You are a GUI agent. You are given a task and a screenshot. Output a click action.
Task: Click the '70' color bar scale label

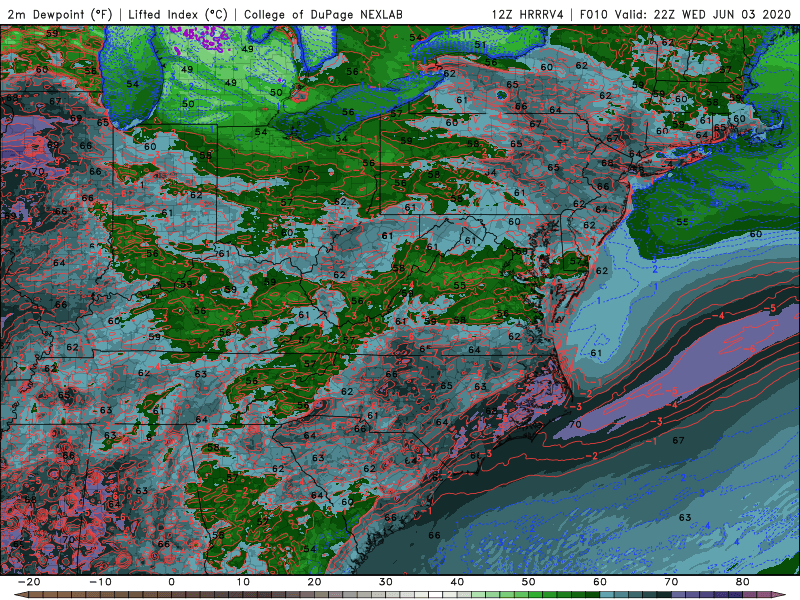pyautogui.click(x=671, y=582)
